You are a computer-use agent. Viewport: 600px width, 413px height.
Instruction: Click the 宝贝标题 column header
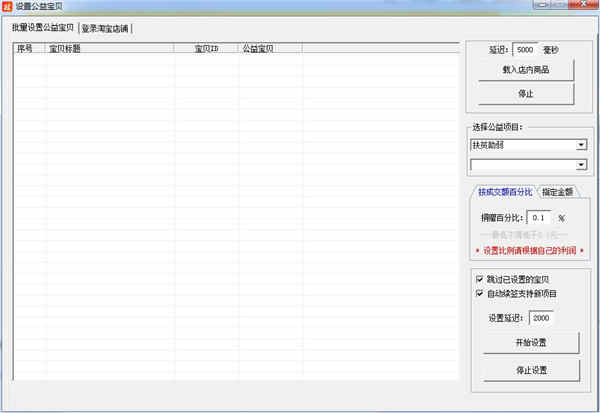108,47
